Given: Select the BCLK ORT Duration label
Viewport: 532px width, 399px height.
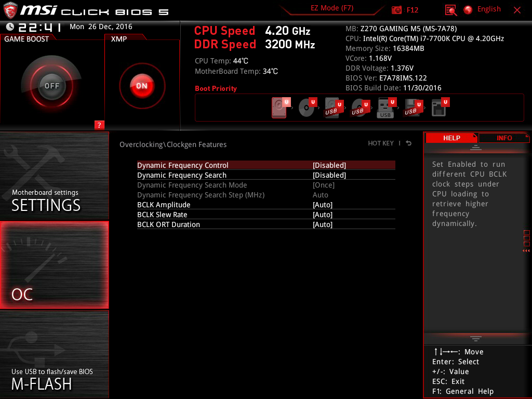Looking at the screenshot, I should click(168, 224).
